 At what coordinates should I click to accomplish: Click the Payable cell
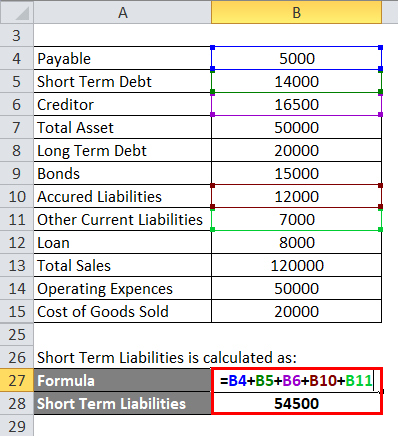coord(122,58)
